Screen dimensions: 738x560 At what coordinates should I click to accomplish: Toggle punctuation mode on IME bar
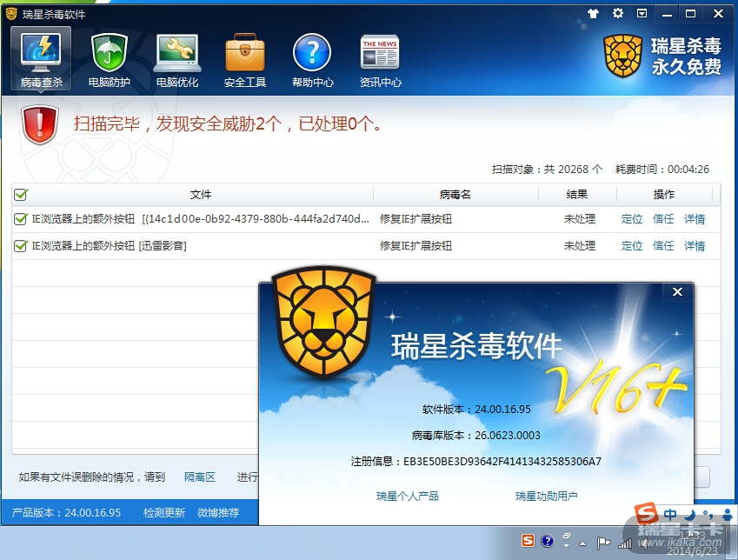pos(708,514)
